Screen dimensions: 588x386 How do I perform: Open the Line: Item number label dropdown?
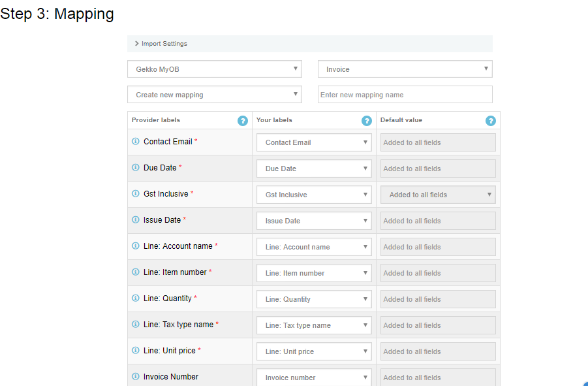click(314, 273)
